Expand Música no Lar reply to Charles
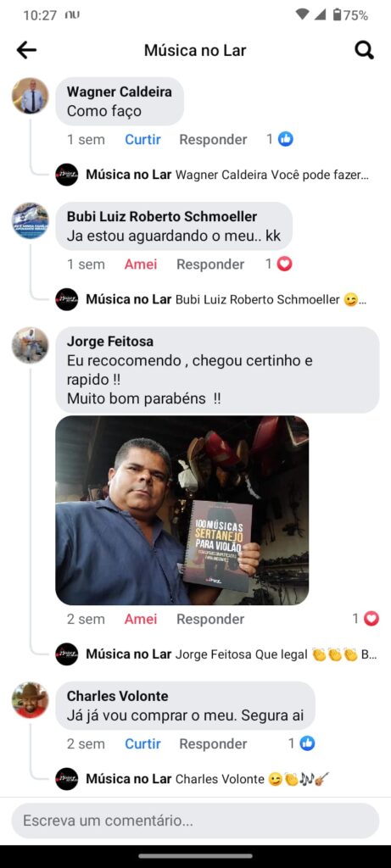The height and width of the screenshot is (868, 391). [x=193, y=779]
